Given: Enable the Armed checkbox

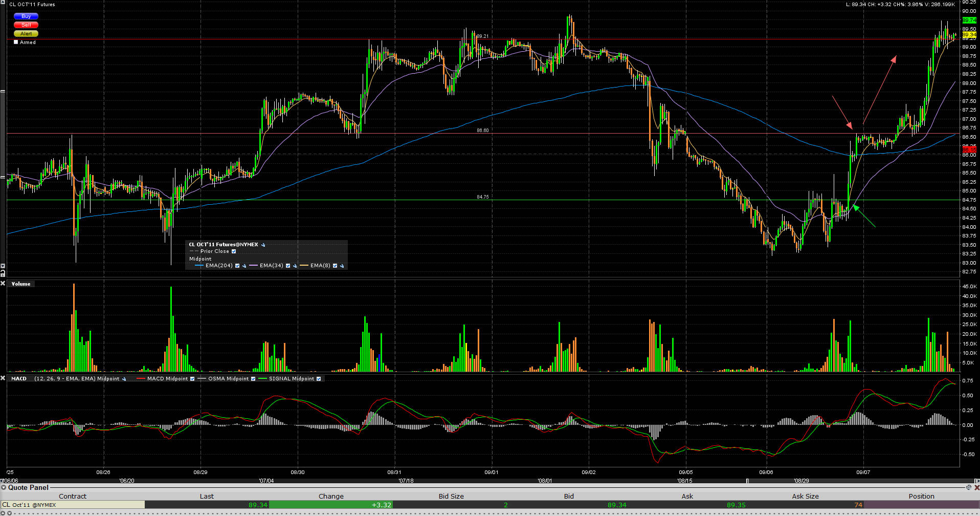Looking at the screenshot, I should pos(16,42).
